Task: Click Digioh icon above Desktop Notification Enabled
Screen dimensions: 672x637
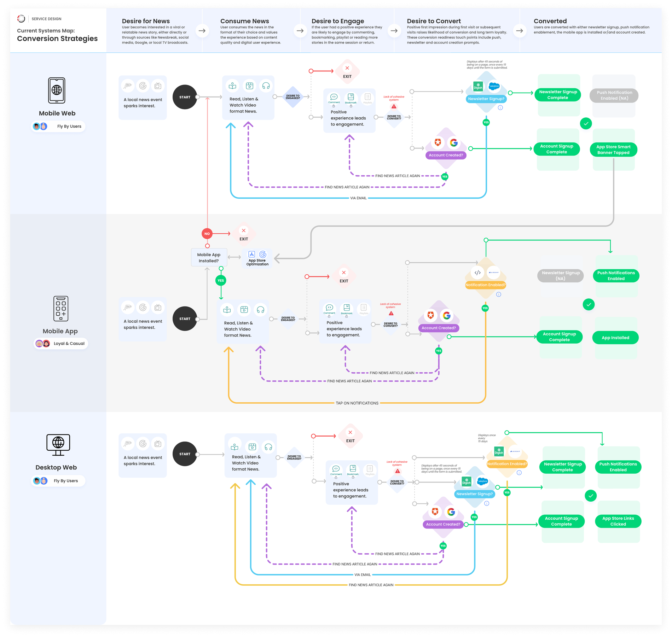Action: (499, 451)
